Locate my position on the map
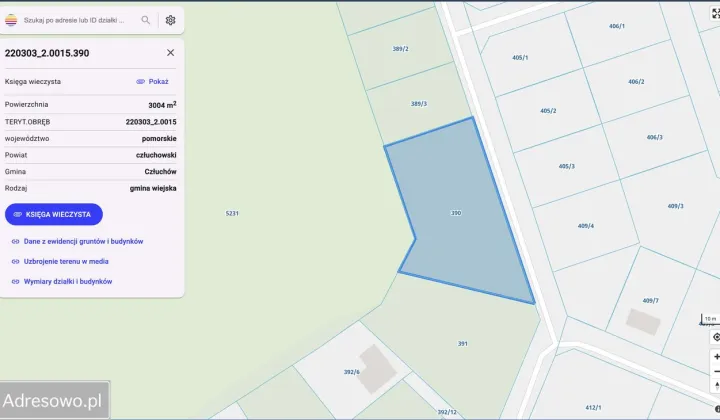Viewport: 720px width, 420px height. click(716, 337)
